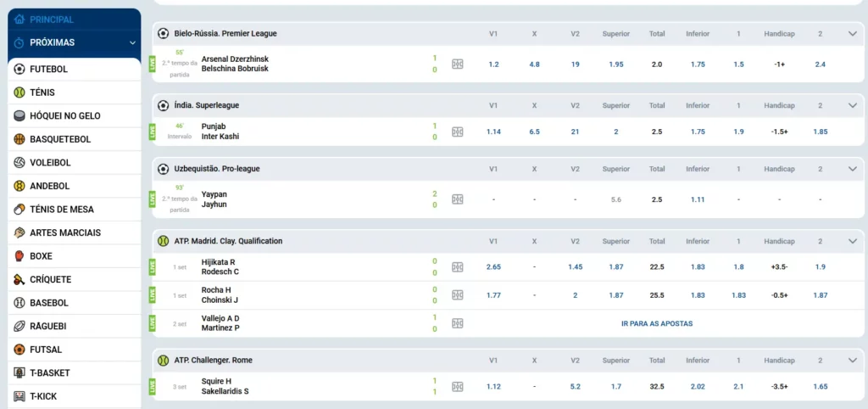Open the Arsenal Dzerzhinsk vs Belschina Bobruisk match
The width and height of the screenshot is (868, 409).
[x=235, y=64]
